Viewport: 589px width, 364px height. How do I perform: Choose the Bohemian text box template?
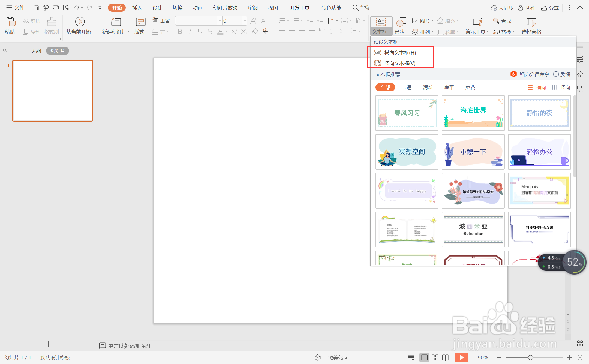[x=473, y=230]
